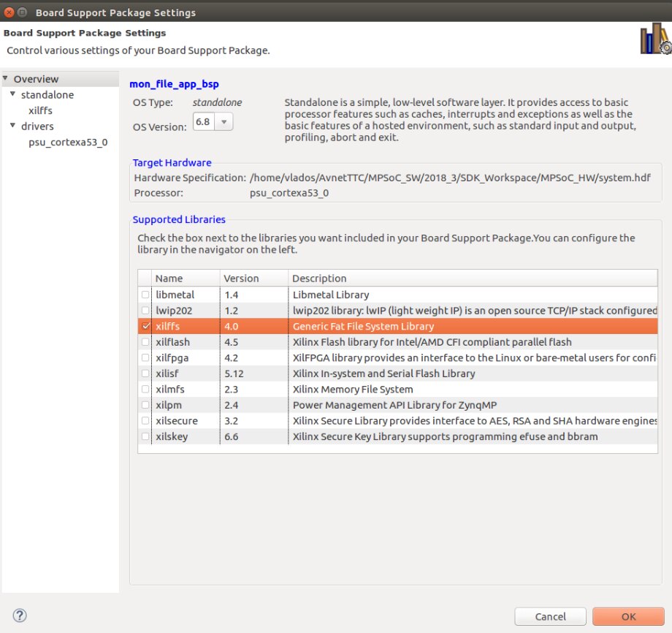The width and height of the screenshot is (672, 633).
Task: Click the Cancel button
Action: pos(550,616)
